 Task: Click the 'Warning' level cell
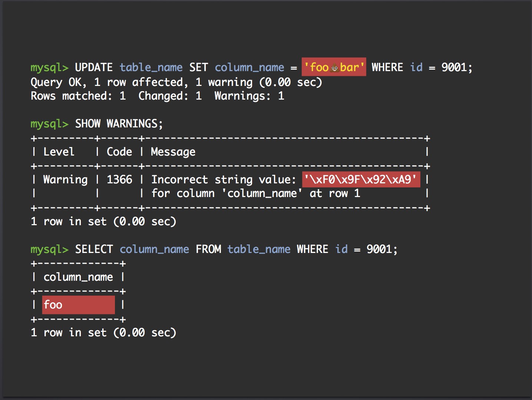(66, 180)
